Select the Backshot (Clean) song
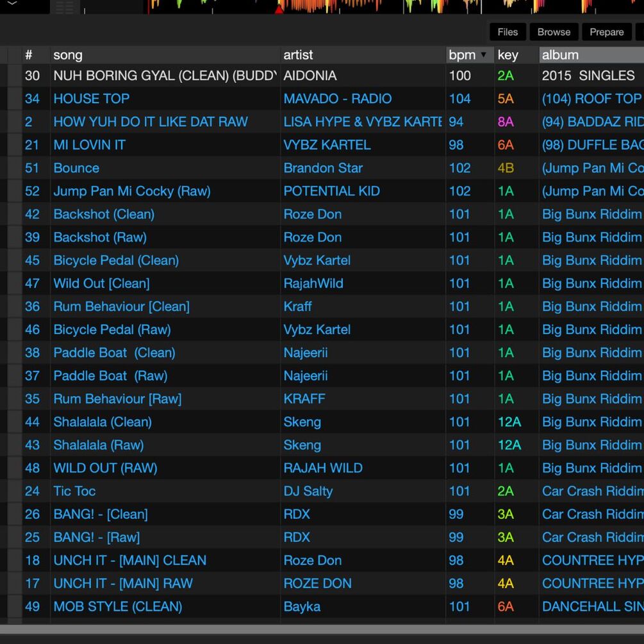The height and width of the screenshot is (644, 644). 104,214
